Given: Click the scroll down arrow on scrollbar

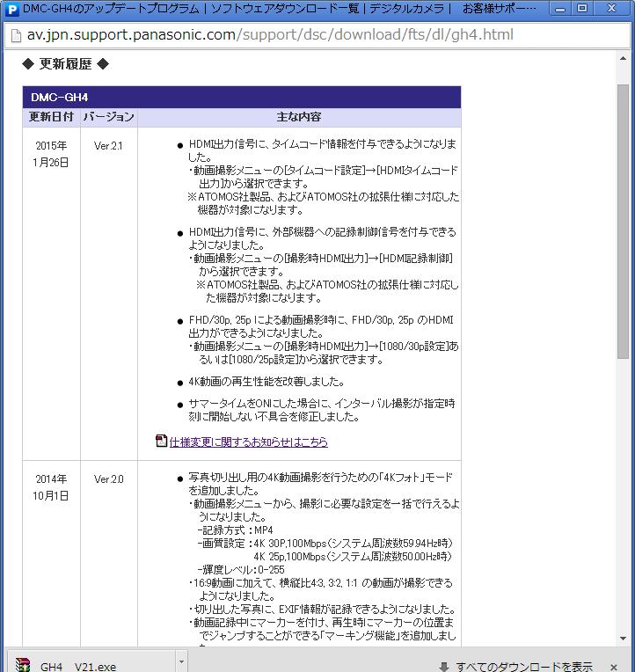Looking at the screenshot, I should coord(623,639).
